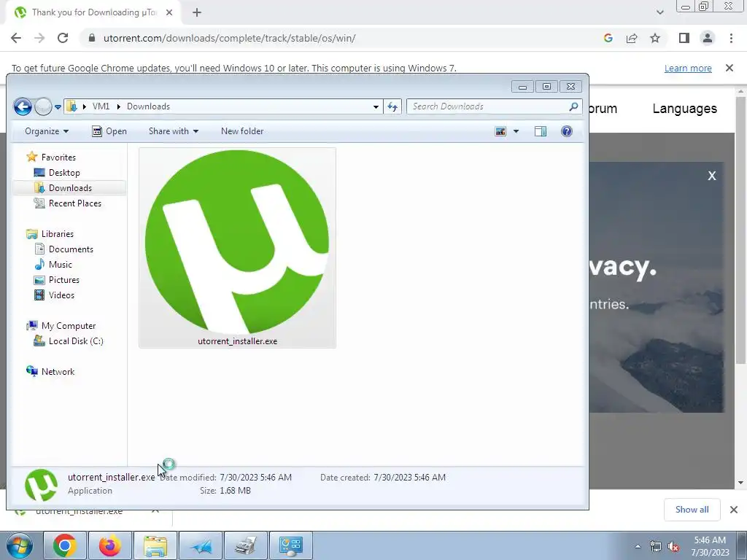Select My Computer in navigation pane

68,326
